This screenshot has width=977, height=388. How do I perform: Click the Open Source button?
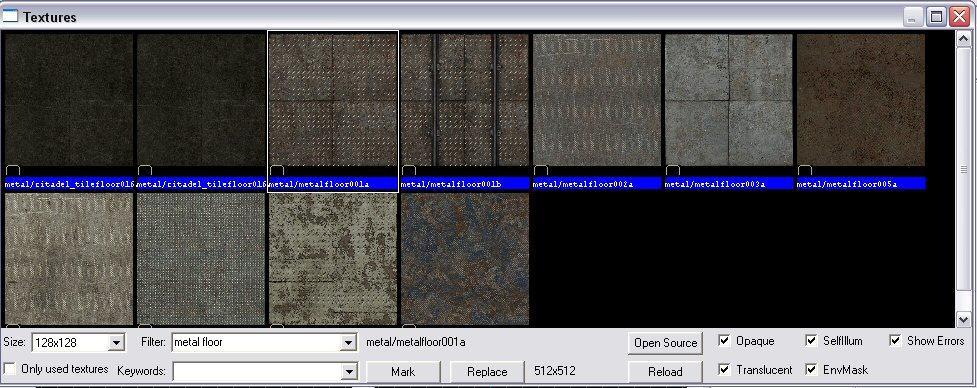665,343
